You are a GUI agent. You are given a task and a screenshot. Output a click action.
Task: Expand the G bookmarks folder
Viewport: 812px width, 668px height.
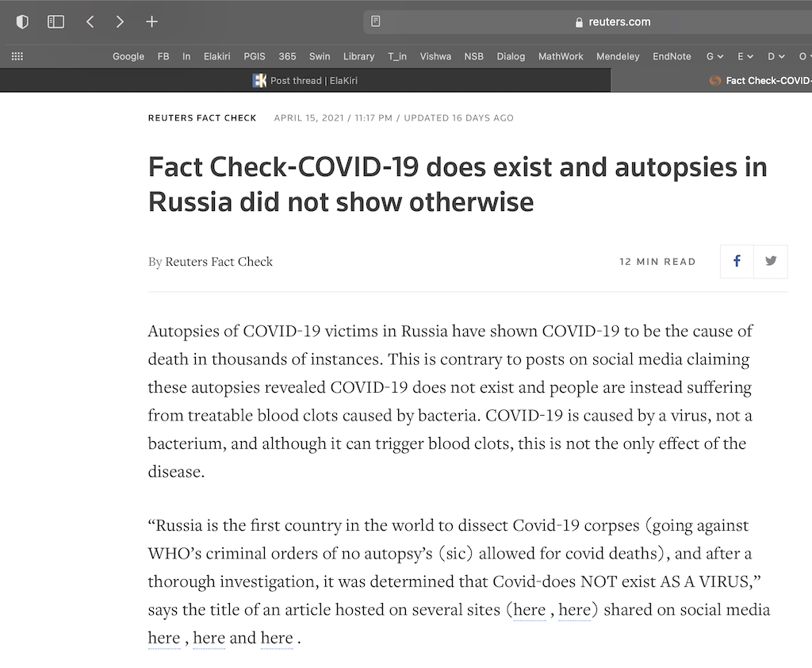714,56
